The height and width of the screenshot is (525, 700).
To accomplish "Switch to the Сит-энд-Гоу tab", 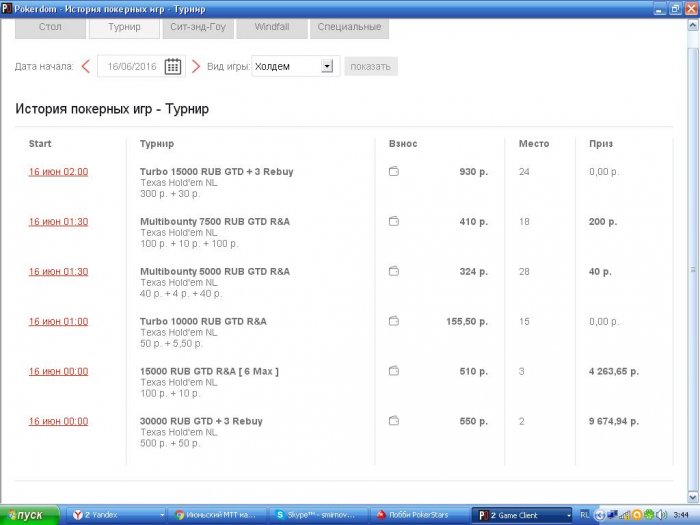I will click(x=198, y=28).
